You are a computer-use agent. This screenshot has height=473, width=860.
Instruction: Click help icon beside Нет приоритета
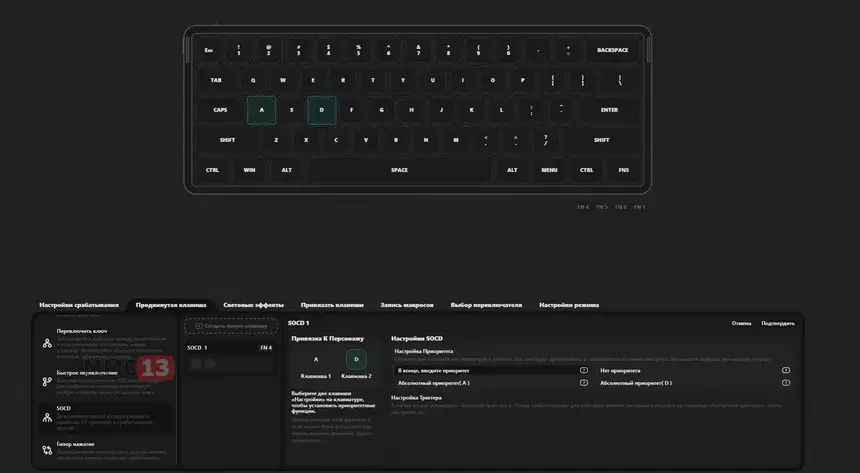(x=785, y=370)
